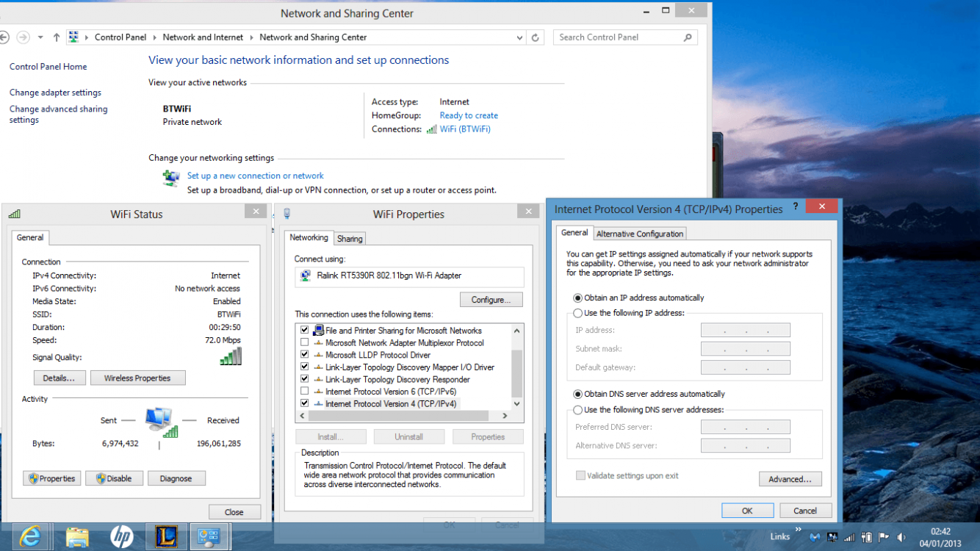Enable Internet Protocol Version 6 checkbox
980x551 pixels.
(304, 392)
